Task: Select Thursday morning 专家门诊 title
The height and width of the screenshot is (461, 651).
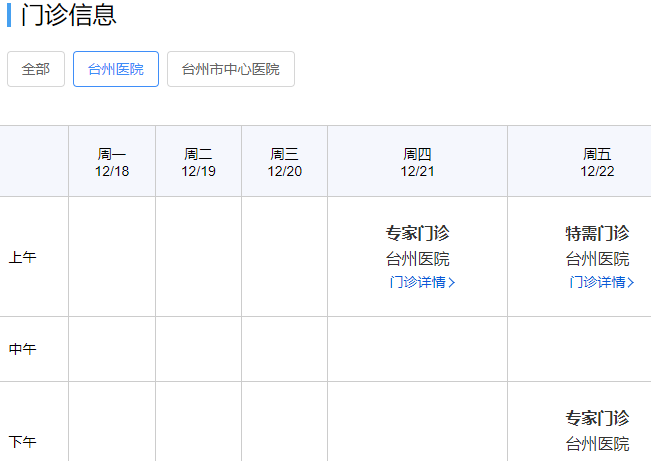Action: point(417,233)
